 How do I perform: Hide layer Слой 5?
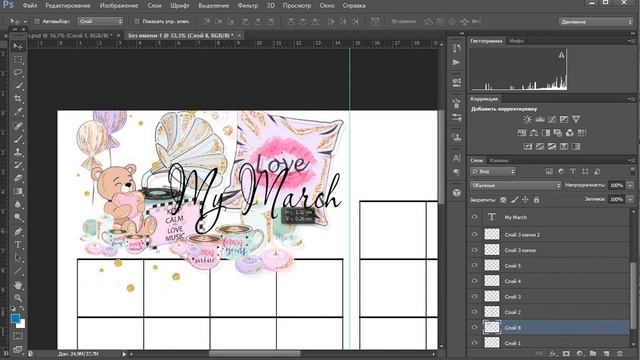click(474, 266)
